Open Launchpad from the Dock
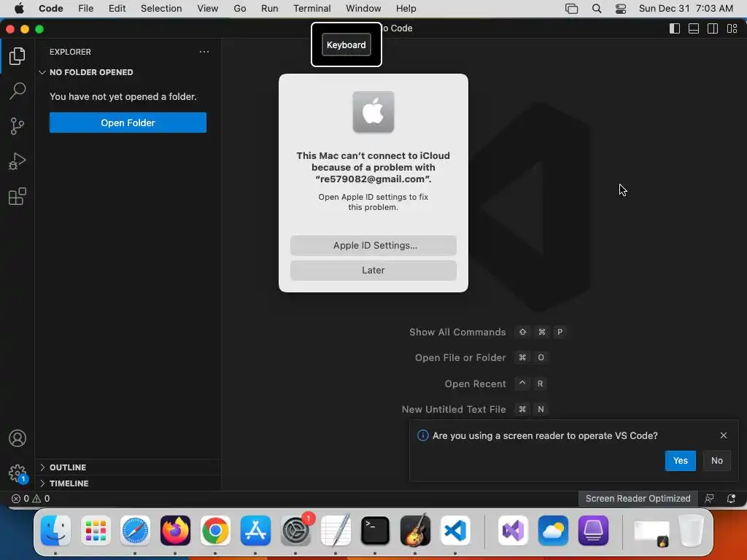This screenshot has width=747, height=560. [x=96, y=531]
